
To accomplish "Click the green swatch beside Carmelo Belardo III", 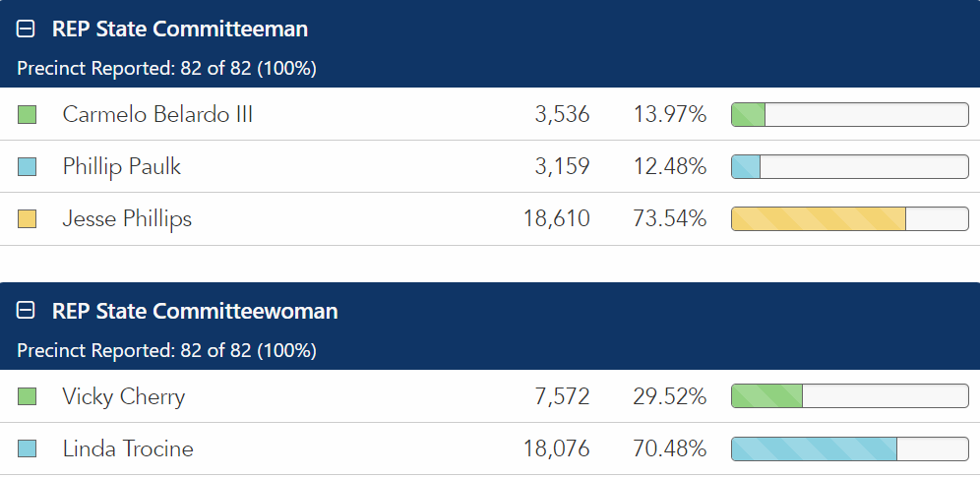I will point(28,115).
